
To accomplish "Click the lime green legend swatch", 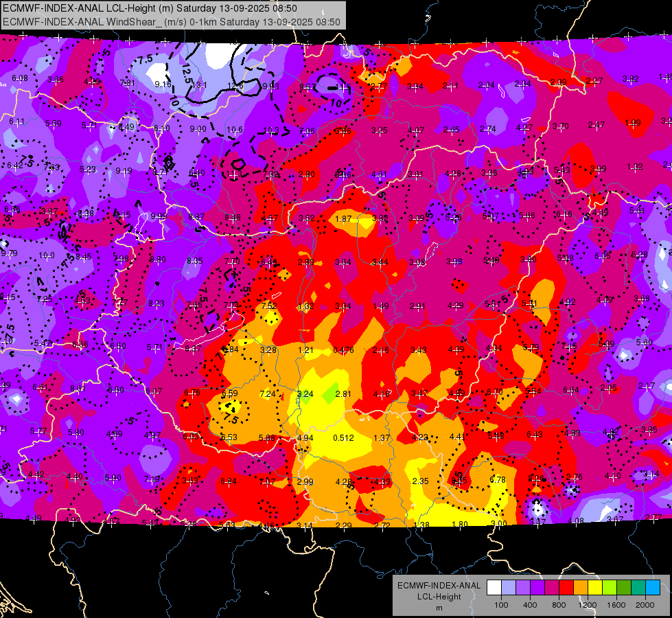I will [x=610, y=588].
